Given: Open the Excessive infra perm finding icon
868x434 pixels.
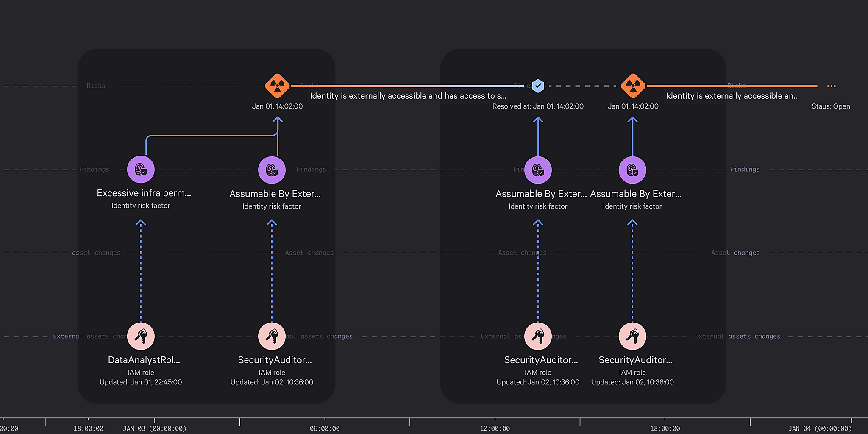Looking at the screenshot, I should (141, 170).
